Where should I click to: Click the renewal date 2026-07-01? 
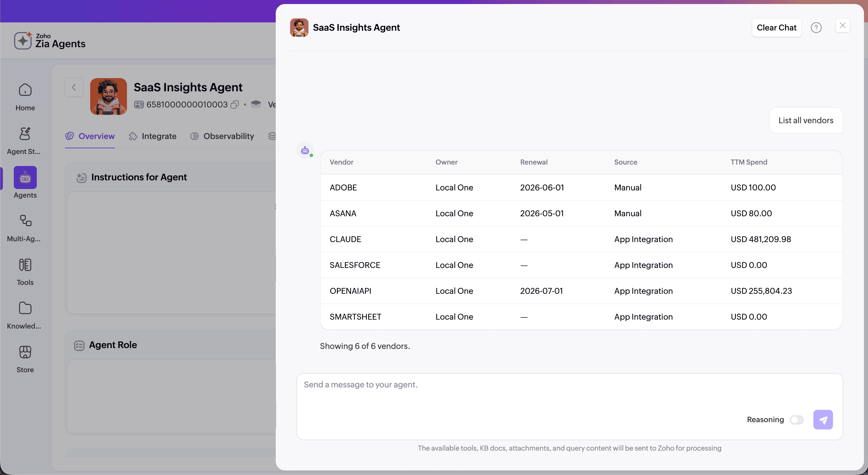coord(541,291)
